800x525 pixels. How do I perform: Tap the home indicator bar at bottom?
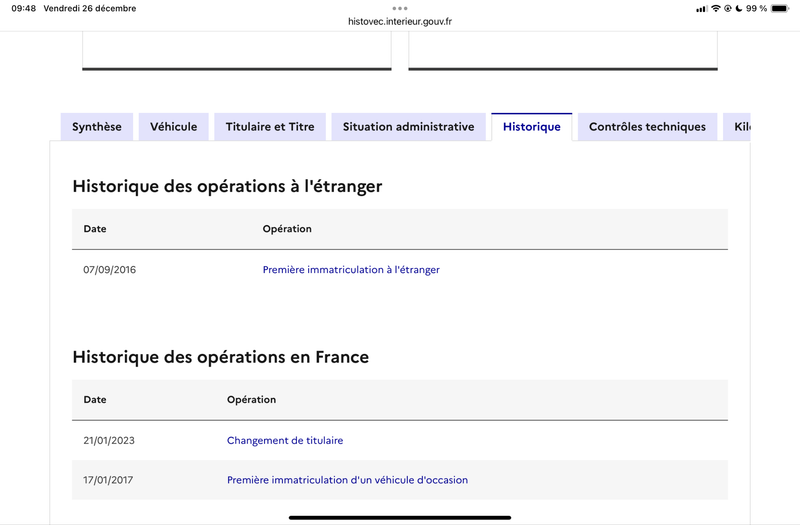pyautogui.click(x=400, y=517)
